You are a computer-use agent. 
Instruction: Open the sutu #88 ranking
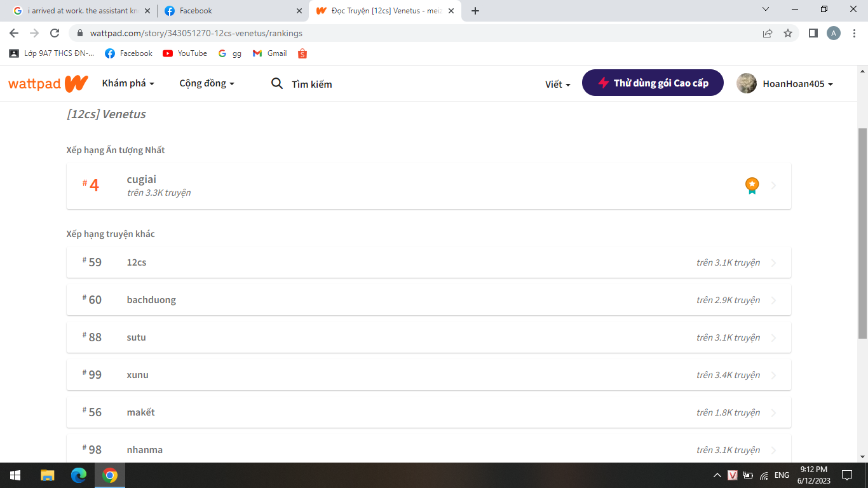429,337
